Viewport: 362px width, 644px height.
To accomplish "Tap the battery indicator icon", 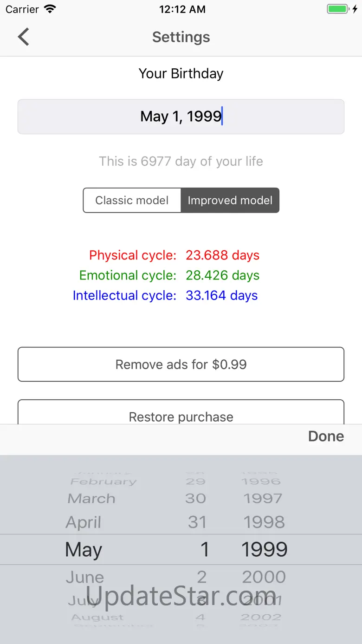I will 337,9.
